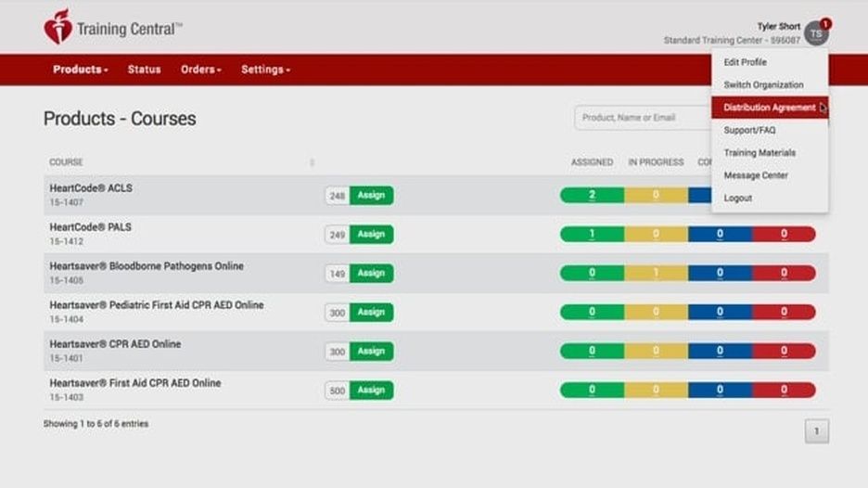Click the HeartCode® ACLS course name
Viewport: 868px width, 488px height.
coord(91,188)
